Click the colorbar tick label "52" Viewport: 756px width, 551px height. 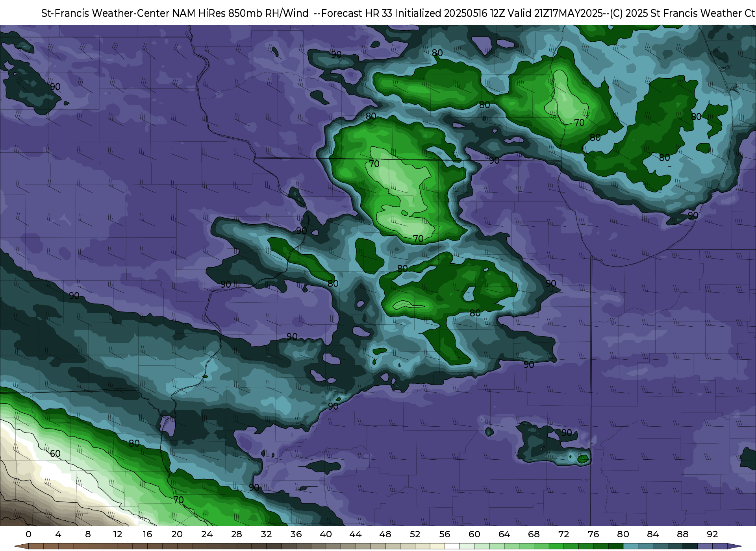(415, 534)
